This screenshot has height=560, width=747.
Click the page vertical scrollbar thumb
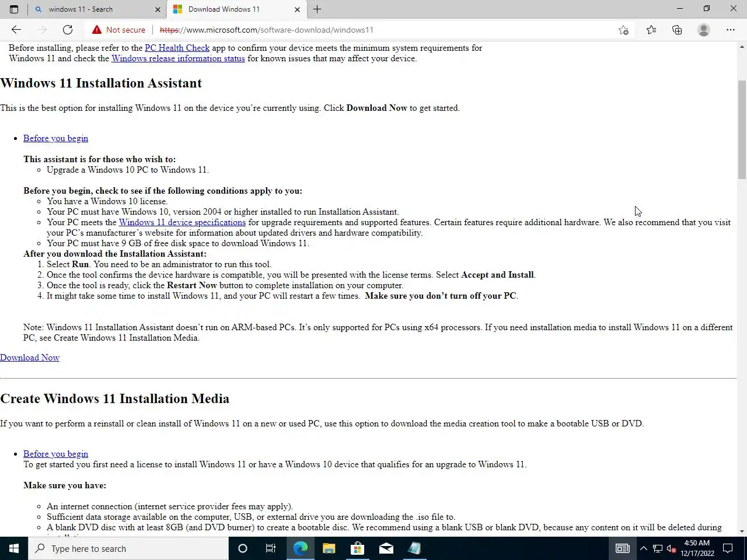742,129
